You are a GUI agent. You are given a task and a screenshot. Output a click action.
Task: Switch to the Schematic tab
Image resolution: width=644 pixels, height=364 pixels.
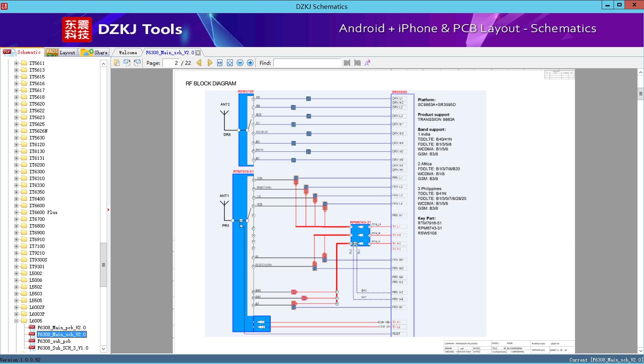[x=22, y=52]
